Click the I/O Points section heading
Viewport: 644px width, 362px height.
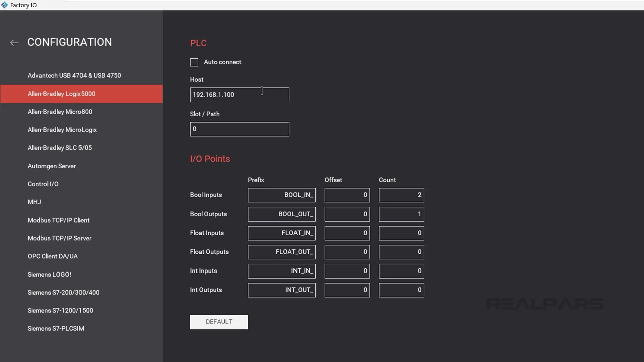click(x=210, y=159)
